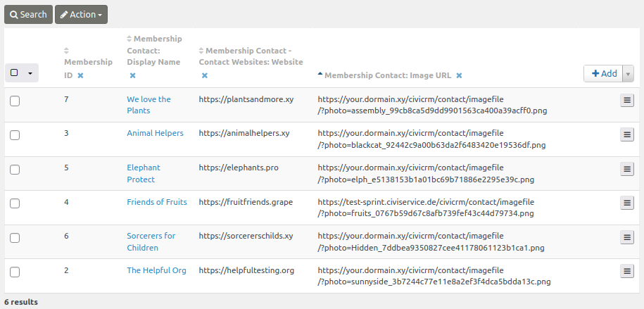Viewport: 644px width, 309px height.
Task: Tick the checkbox for Friends of Fruits
Action: (x=15, y=203)
